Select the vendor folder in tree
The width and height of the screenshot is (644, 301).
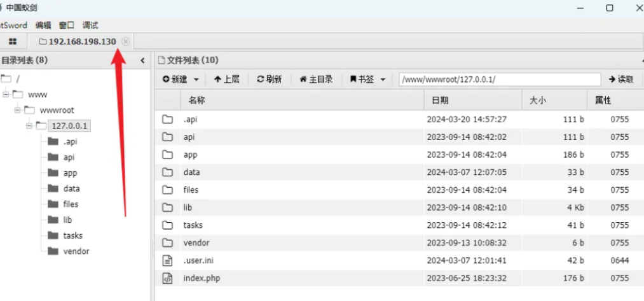76,251
